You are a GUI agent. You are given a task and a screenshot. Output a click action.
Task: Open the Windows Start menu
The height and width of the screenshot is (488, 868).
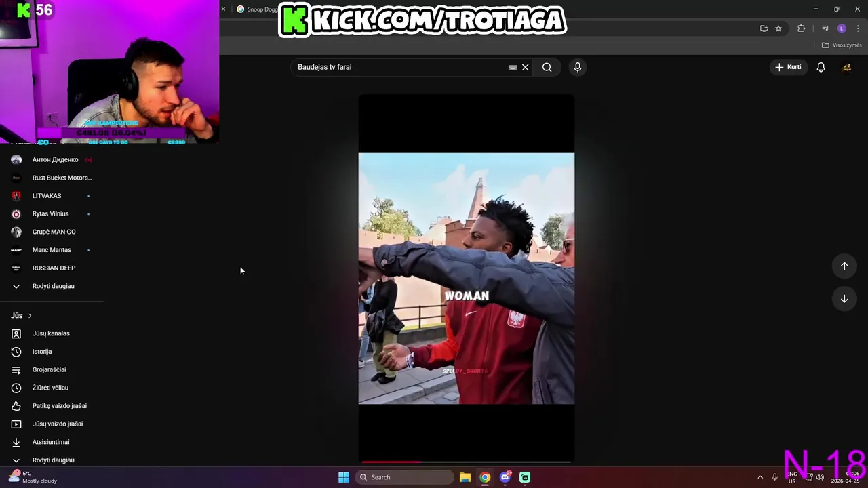344,477
